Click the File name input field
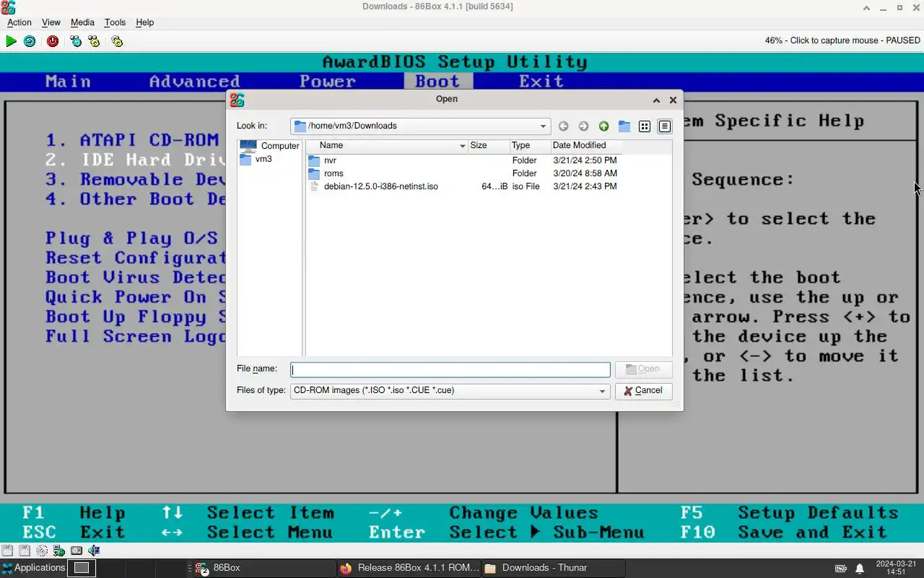This screenshot has width=924, height=578. [x=450, y=369]
